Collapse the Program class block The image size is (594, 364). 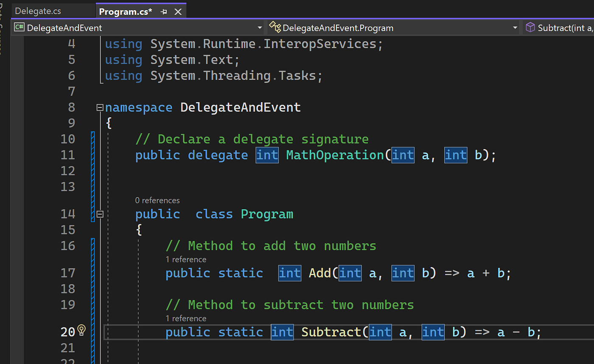100,214
